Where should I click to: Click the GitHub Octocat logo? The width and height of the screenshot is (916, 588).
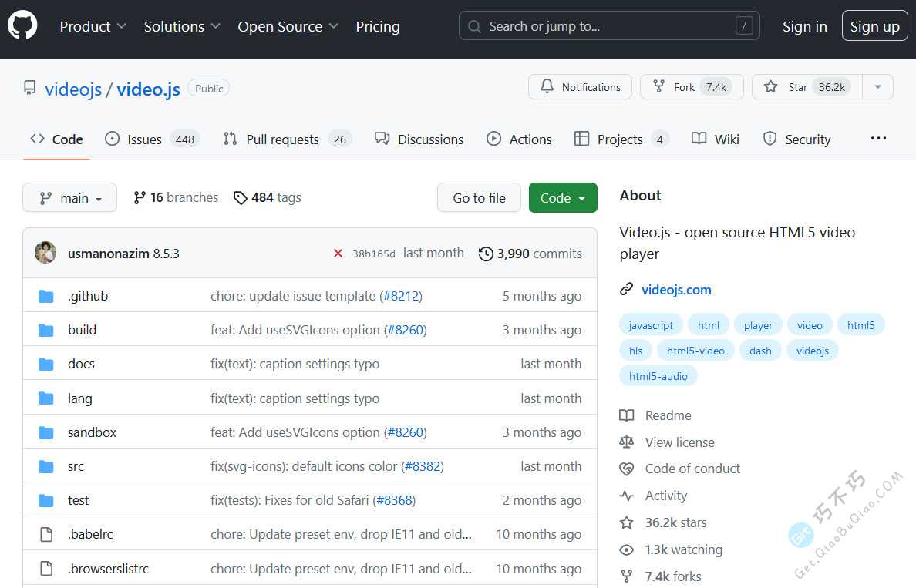pyautogui.click(x=22, y=25)
